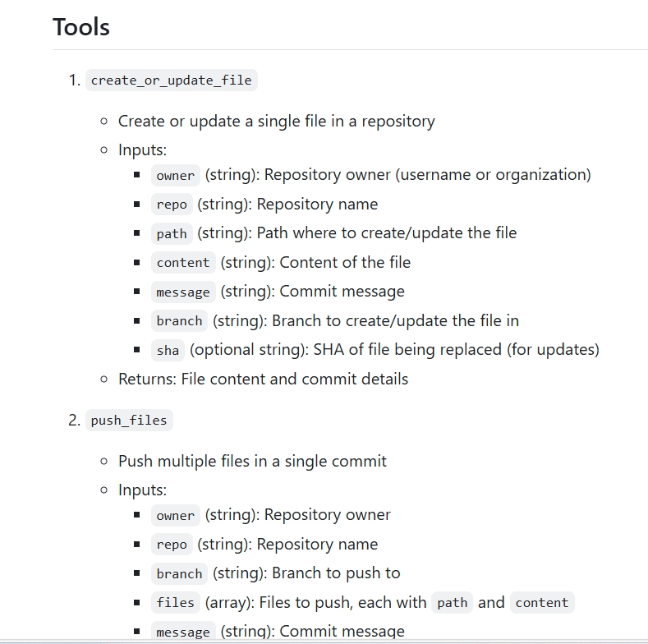Screen dimensions: 648x644
Task: Click the owner parameter under push_files
Action: click(176, 516)
